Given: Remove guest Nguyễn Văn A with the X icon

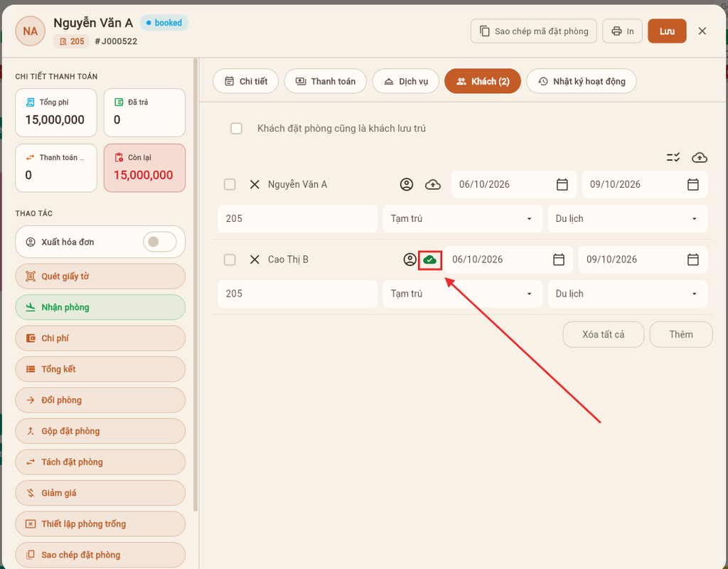Looking at the screenshot, I should point(255,185).
